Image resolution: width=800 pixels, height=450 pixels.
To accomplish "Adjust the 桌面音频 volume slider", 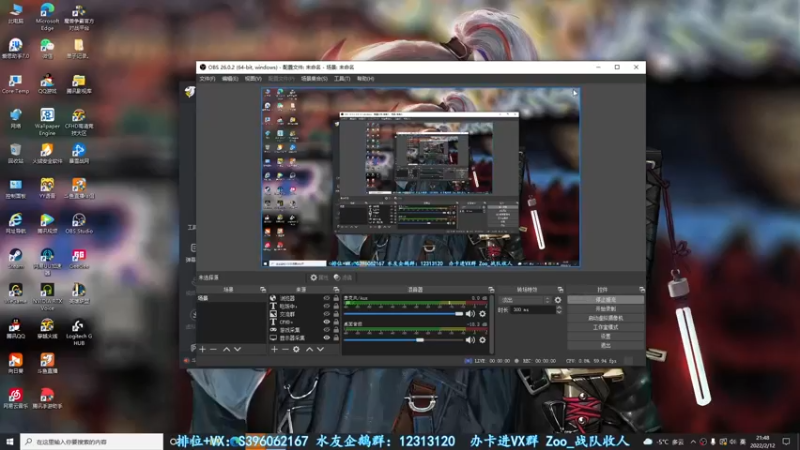I will pyautogui.click(x=404, y=340).
